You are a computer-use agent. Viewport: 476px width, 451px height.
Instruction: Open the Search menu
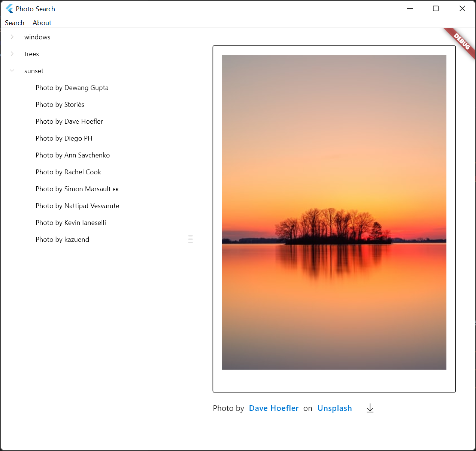click(15, 23)
